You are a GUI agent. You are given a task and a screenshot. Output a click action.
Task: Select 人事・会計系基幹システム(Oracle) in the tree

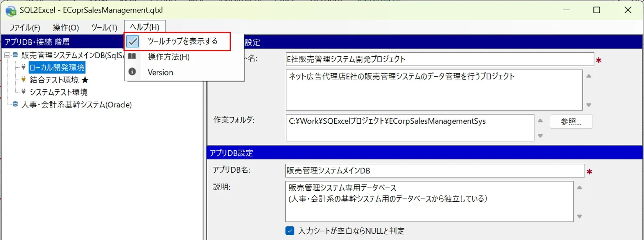(76, 105)
